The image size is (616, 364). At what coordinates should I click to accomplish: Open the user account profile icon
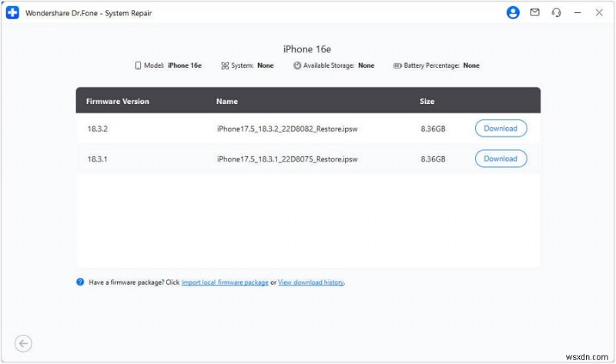(513, 12)
